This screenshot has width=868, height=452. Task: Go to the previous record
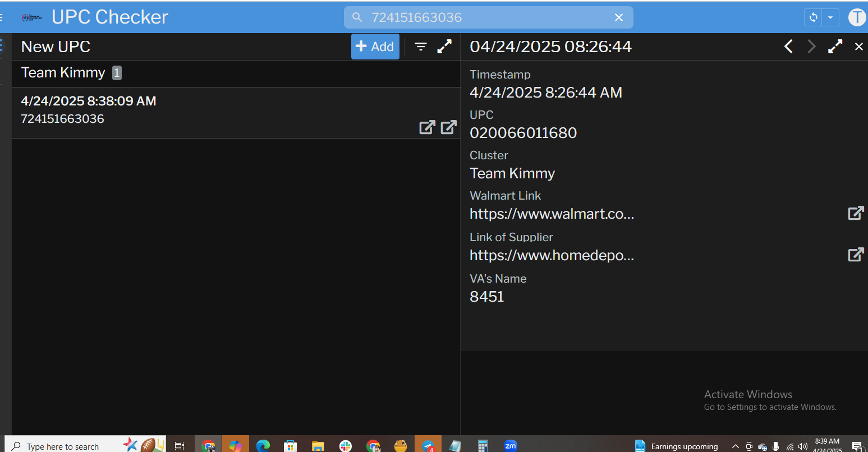(x=788, y=47)
